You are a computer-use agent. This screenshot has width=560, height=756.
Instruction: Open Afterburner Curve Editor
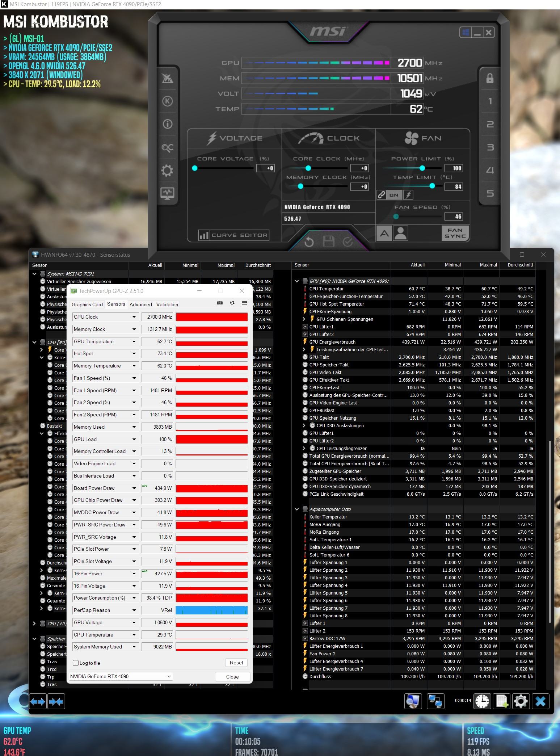[x=233, y=235]
